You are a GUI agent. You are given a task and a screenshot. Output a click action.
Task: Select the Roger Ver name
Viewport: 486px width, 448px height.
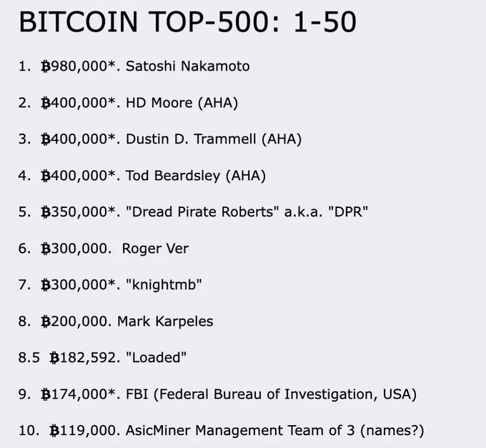[155, 249]
